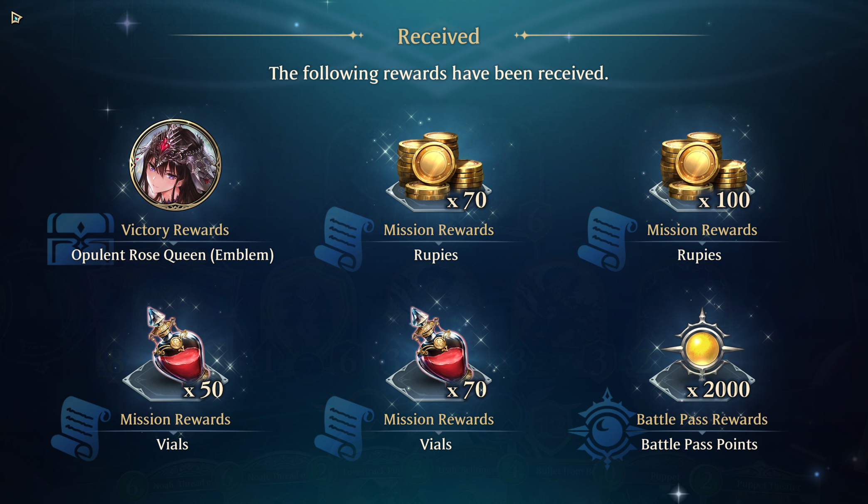Click the Opulent Rose Queen (Emblem) text
The width and height of the screenshot is (868, 504).
pos(173,255)
